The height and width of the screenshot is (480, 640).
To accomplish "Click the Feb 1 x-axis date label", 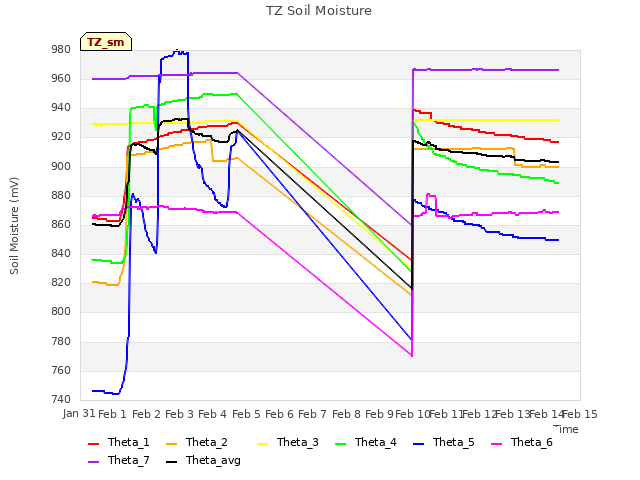I will click(x=113, y=414).
